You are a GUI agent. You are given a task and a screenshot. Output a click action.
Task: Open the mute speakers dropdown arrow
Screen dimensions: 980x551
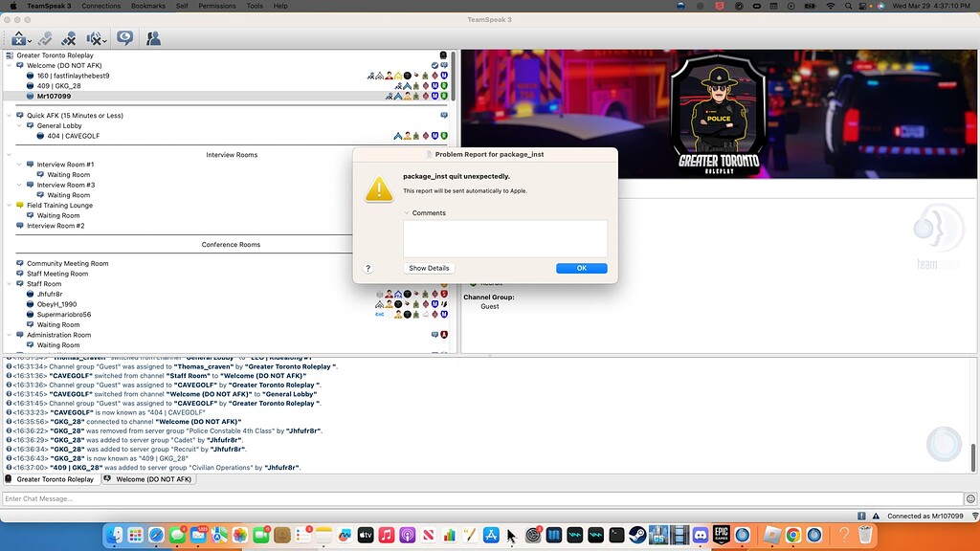point(104,42)
